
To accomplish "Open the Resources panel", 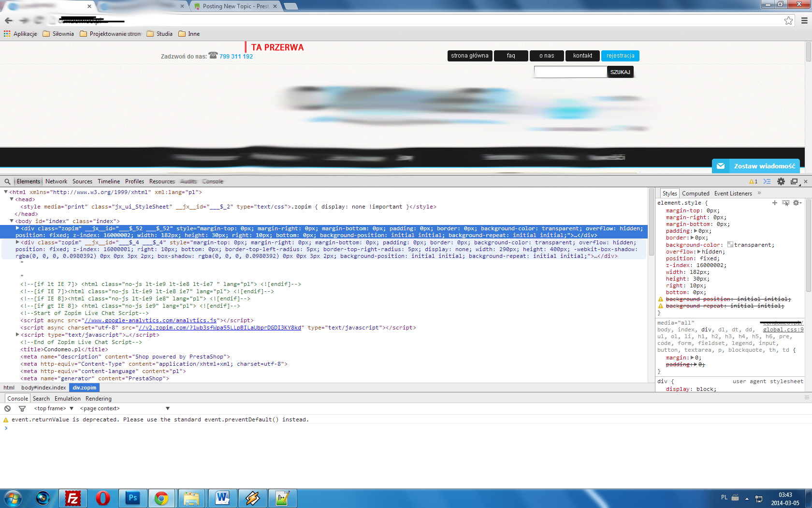I will (x=162, y=181).
